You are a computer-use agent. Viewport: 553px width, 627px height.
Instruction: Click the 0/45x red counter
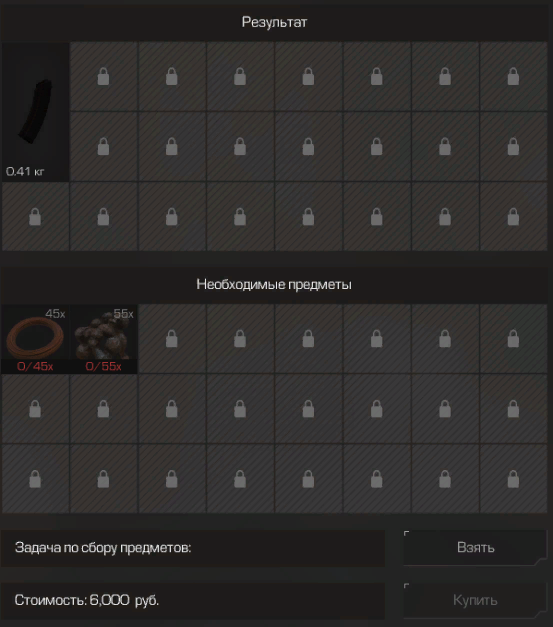coord(35,366)
